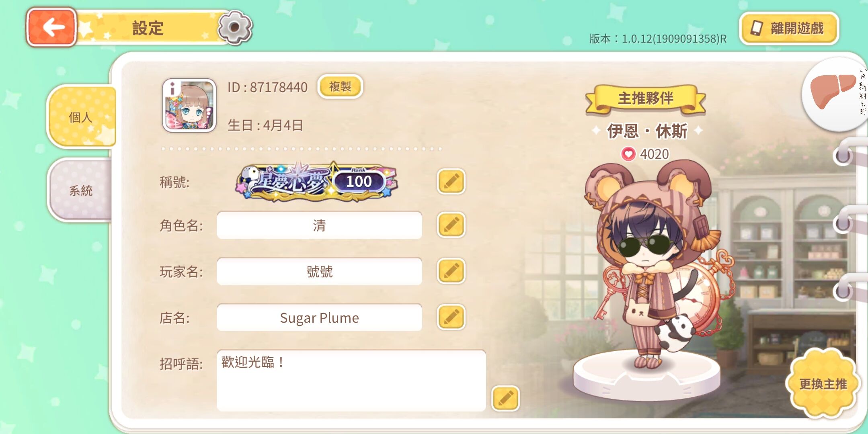
Task: Switch to the 系統 tab
Action: pos(80,190)
